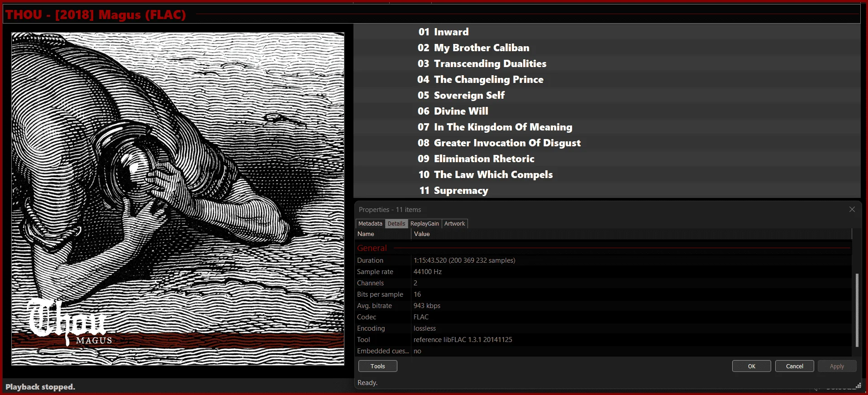Select the Tool value reference libFLAC
This screenshot has height=395, width=868.
click(463, 340)
